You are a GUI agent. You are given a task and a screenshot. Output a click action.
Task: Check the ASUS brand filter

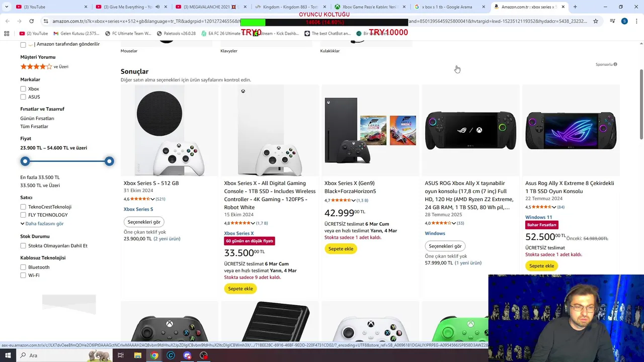tap(23, 97)
